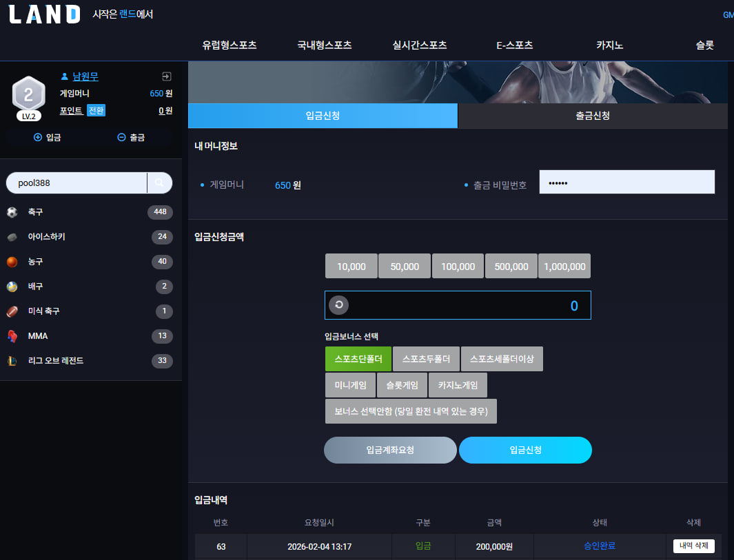Select the MMA boxing glove item
This screenshot has width=734, height=560.
pyautogui.click(x=90, y=336)
